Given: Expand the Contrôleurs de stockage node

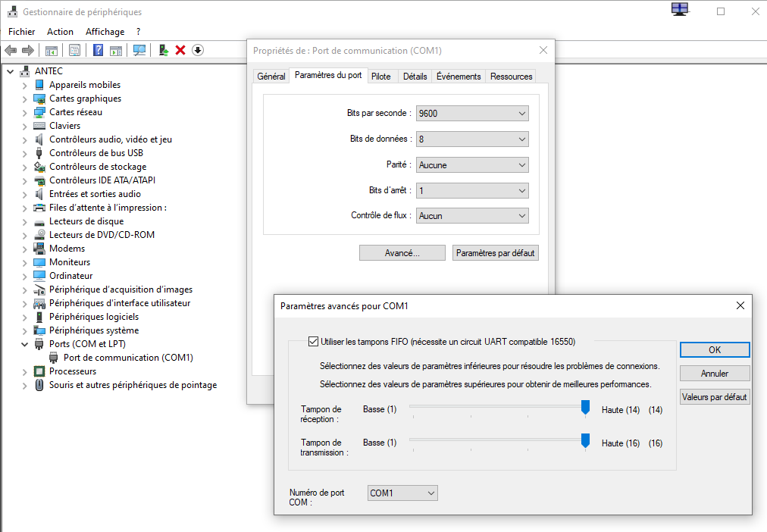Looking at the screenshot, I should (x=24, y=167).
